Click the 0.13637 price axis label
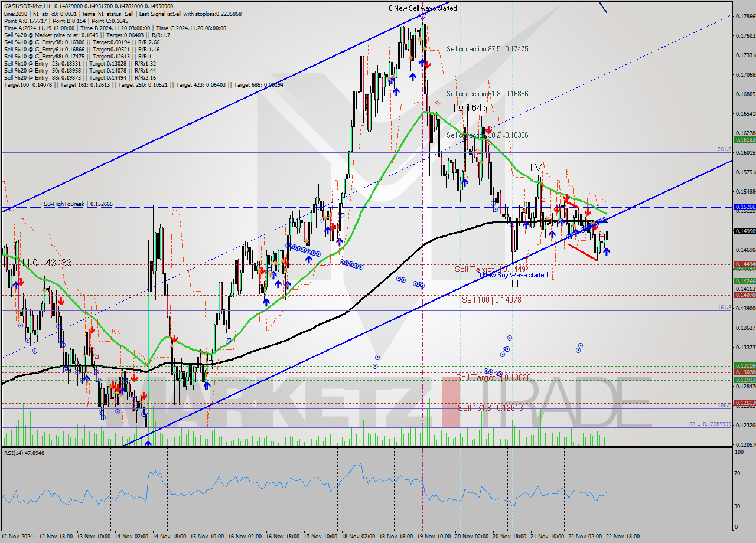756x543 pixels. pos(744,328)
